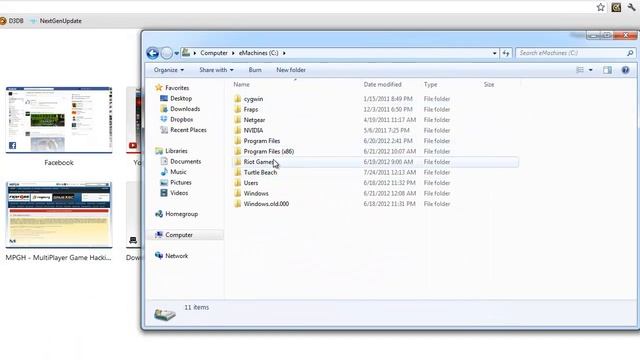Click Computer in the address breadcrumb
Image resolution: width=640 pixels, height=360 pixels.
click(214, 53)
